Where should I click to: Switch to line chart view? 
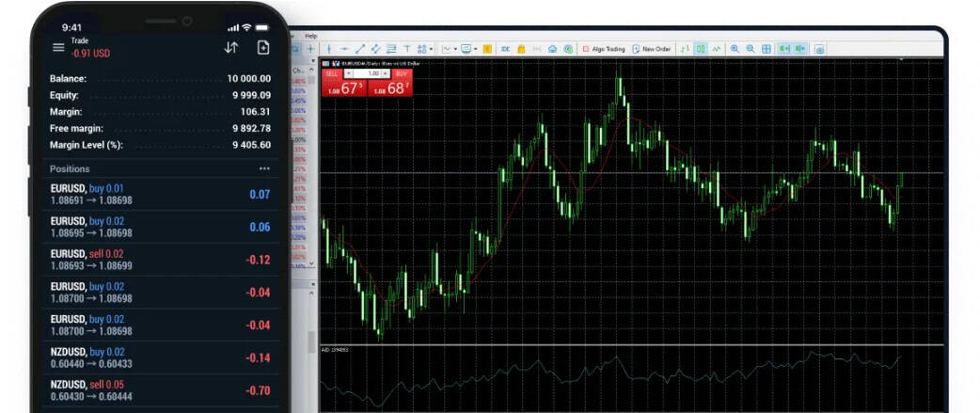[717, 49]
